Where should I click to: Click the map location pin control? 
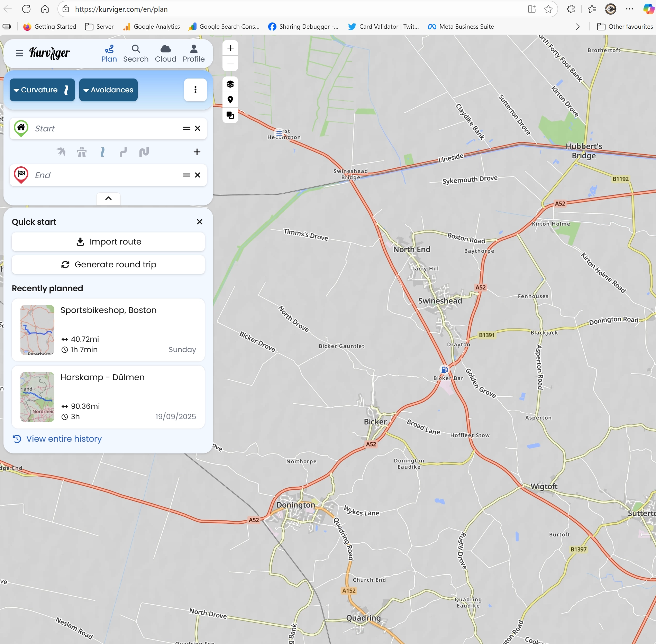[x=230, y=100]
